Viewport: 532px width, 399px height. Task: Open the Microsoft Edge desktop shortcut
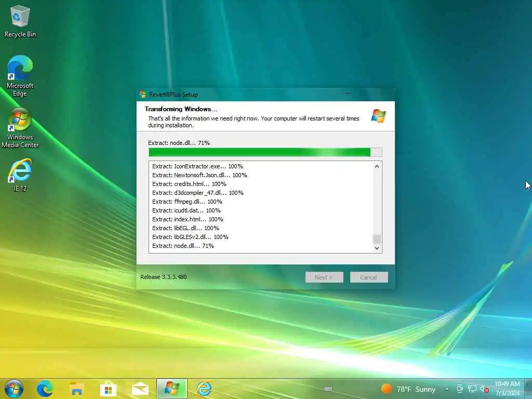click(x=20, y=76)
